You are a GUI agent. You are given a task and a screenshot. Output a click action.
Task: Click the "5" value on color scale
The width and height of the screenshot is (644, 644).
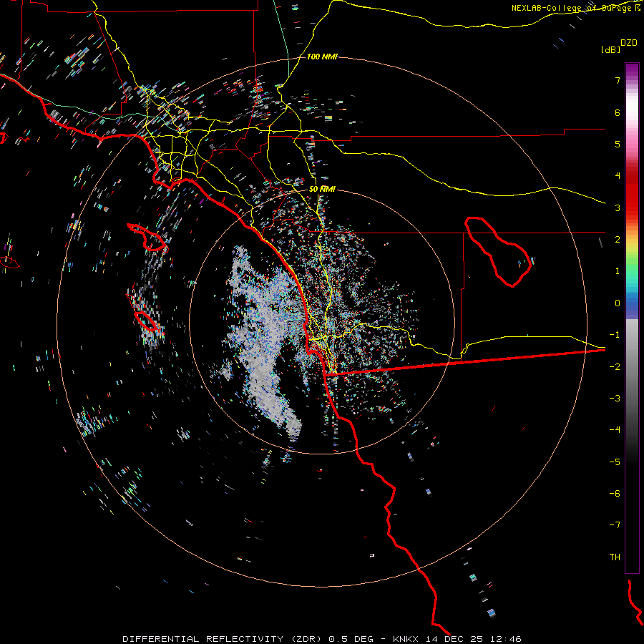click(x=618, y=144)
